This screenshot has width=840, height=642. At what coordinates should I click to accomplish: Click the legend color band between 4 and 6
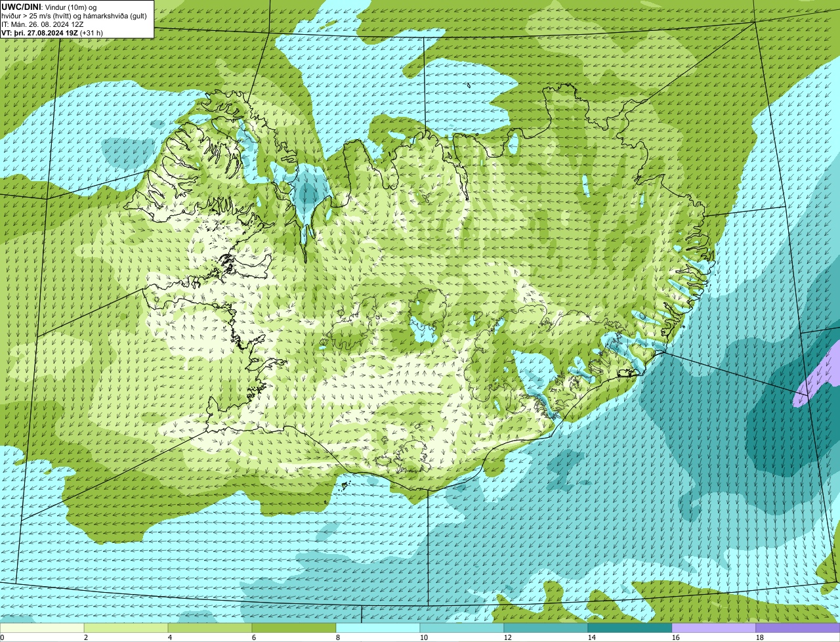pyautogui.click(x=211, y=628)
